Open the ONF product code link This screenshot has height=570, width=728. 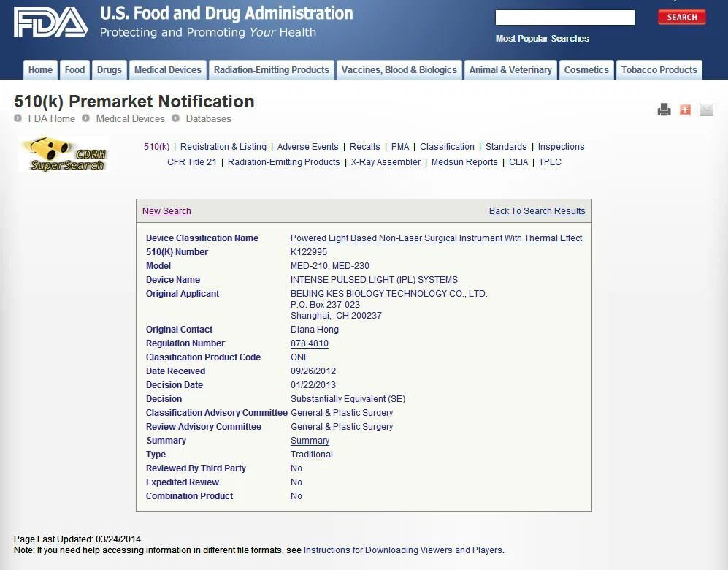click(x=299, y=357)
